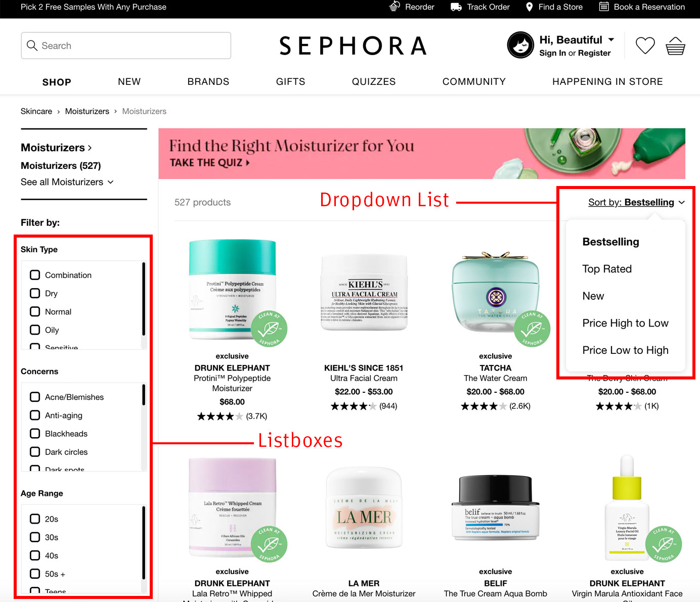Viewport: 700px width, 602px height.
Task: Click the TAKE THE QUIZ banner link
Action: pos(210,163)
